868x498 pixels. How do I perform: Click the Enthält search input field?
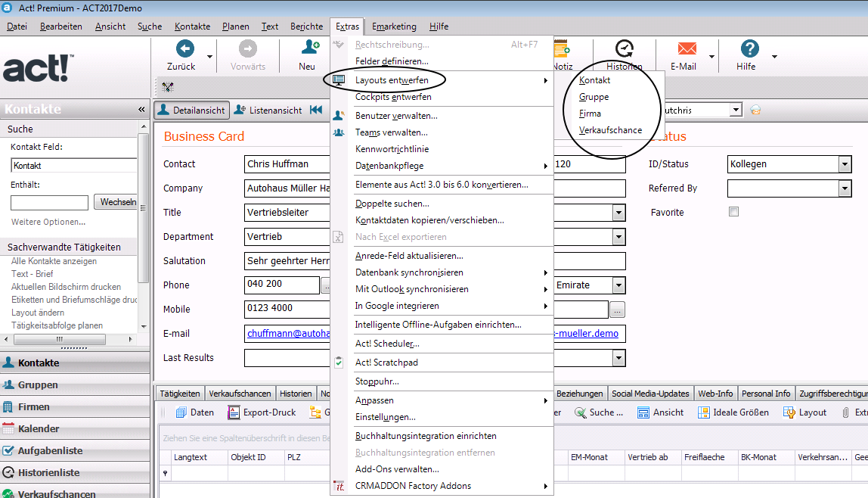coord(49,203)
